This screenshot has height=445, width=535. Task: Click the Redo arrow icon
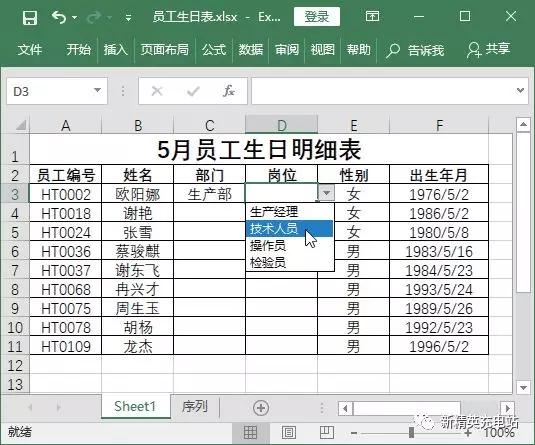[x=94, y=17]
